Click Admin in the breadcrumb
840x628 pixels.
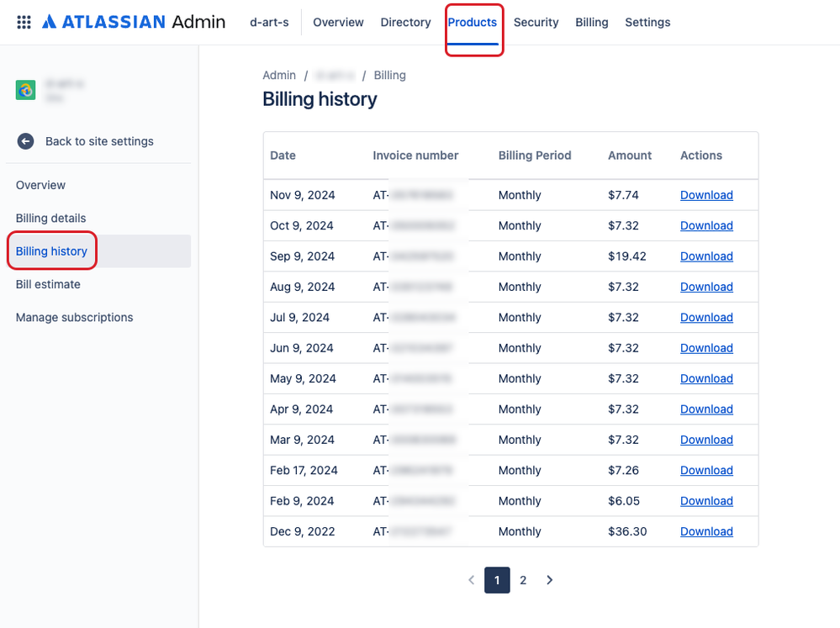point(279,76)
